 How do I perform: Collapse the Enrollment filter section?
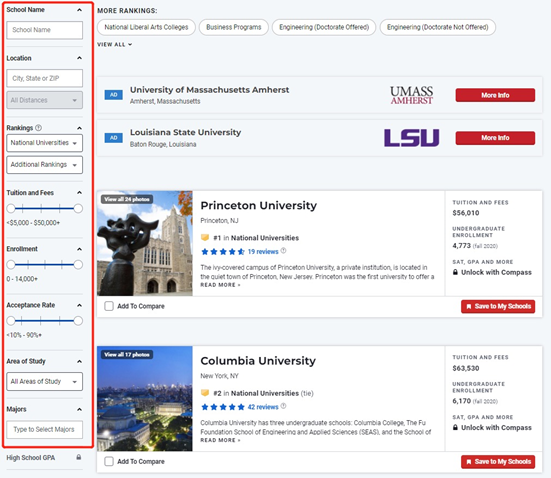coord(79,249)
